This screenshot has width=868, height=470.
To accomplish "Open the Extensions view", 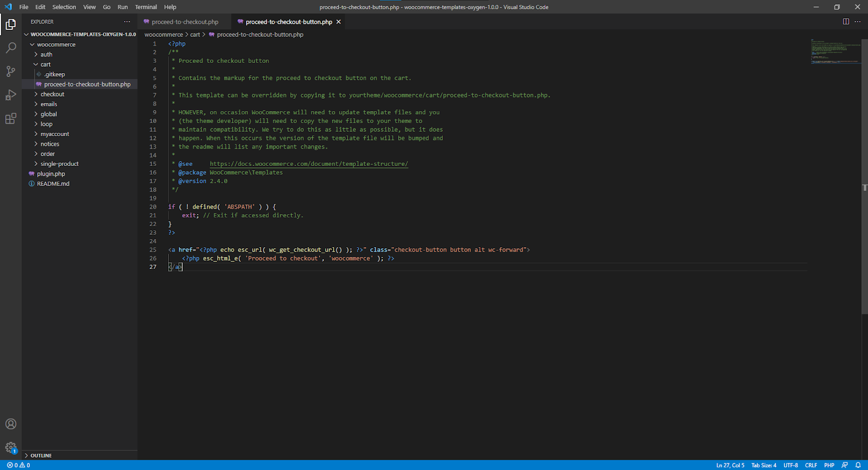I will coord(11,119).
